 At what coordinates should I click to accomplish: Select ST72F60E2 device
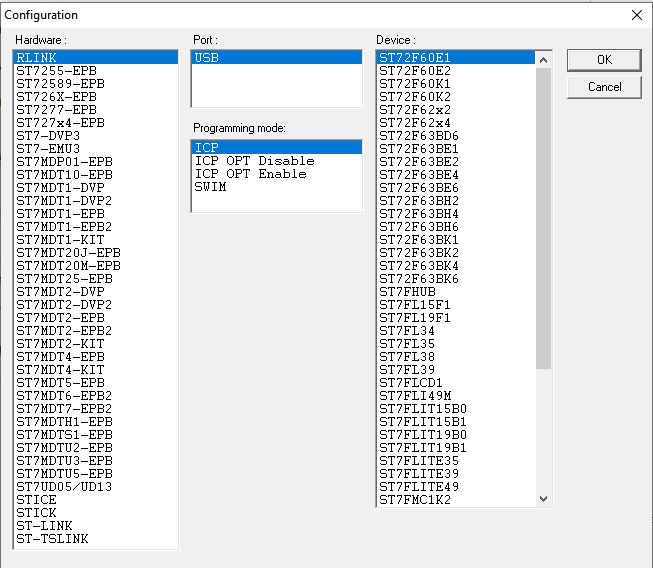(456, 71)
